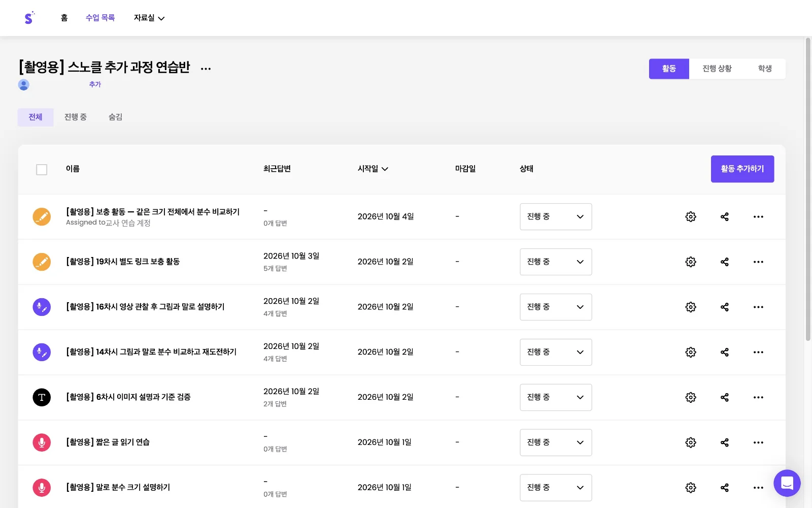
Task: Click the page vertical scrollbar
Action: 808,189
